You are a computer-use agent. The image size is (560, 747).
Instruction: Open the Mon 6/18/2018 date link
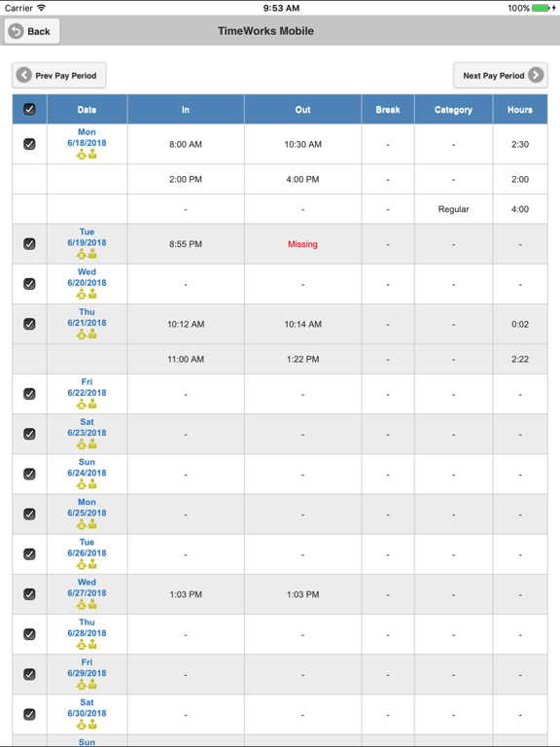[x=87, y=138]
